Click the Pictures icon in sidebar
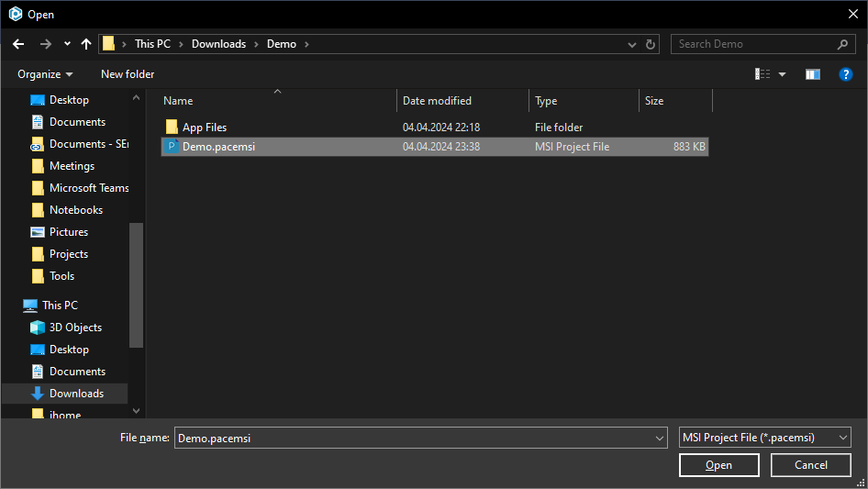The height and width of the screenshot is (489, 868). (x=38, y=232)
